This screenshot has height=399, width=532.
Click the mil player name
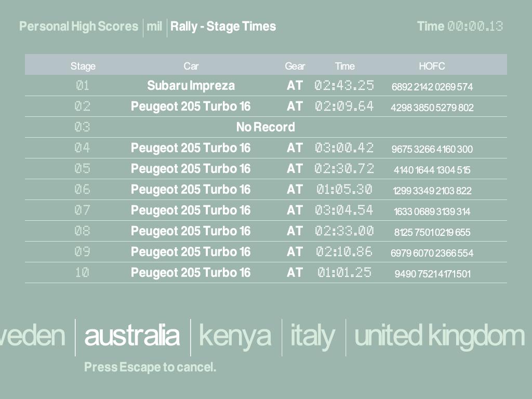point(154,26)
